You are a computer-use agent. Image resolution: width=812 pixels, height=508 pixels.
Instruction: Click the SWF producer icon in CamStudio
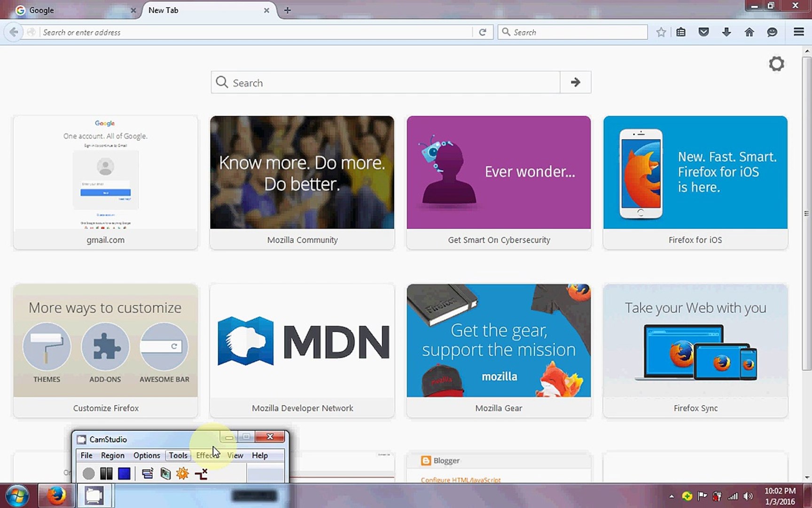[147, 473]
